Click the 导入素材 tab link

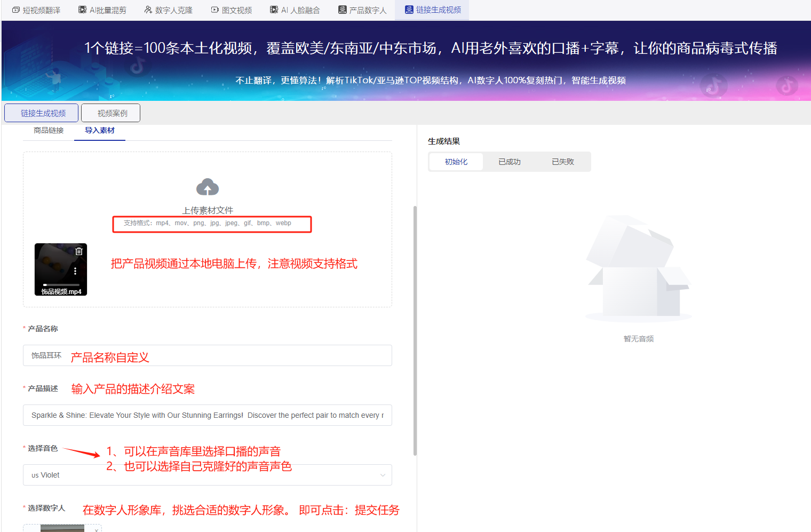tap(100, 130)
